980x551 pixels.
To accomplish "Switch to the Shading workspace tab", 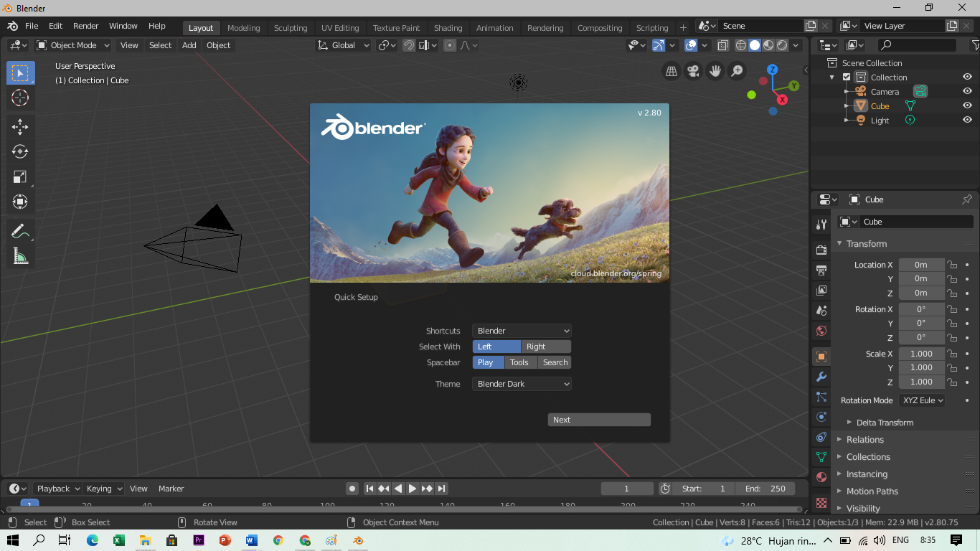I will 448,28.
